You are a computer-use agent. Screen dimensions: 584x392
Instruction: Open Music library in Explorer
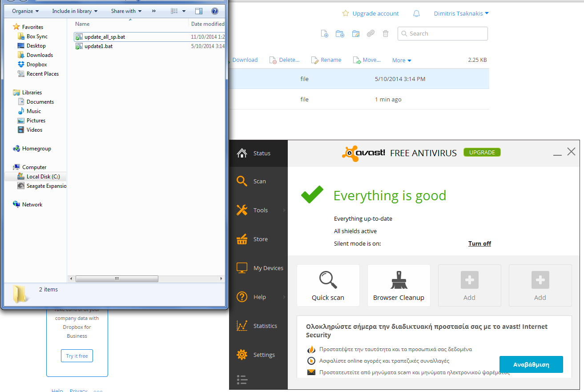pyautogui.click(x=33, y=111)
